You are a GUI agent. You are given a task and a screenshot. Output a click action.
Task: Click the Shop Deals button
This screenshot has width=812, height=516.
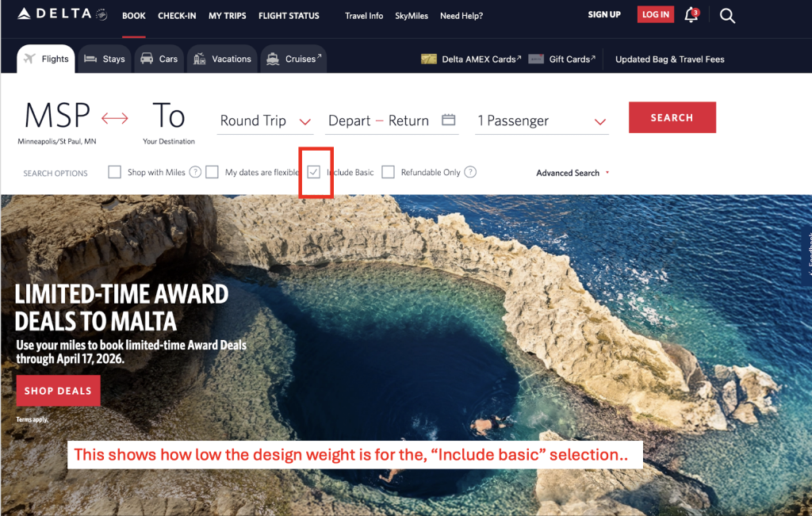coord(58,391)
